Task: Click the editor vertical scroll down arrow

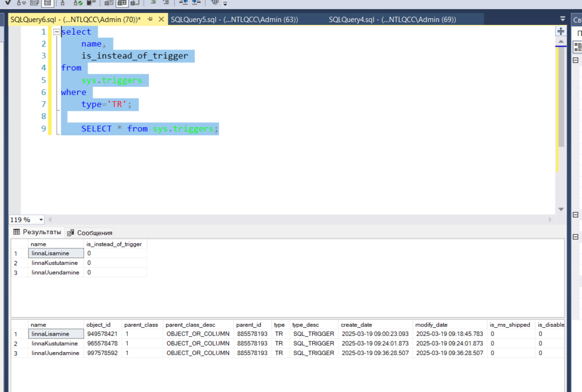Action: tap(561, 210)
